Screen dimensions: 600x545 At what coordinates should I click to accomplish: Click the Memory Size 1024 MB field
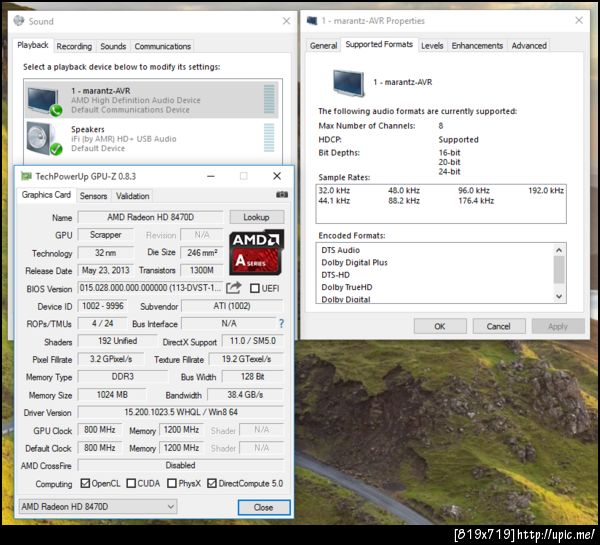tap(112, 395)
